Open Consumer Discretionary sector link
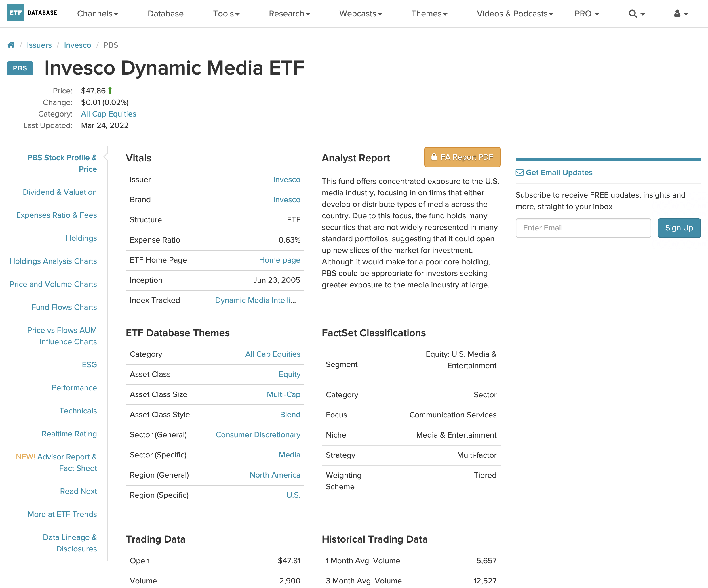The image size is (708, 588). pos(258,435)
